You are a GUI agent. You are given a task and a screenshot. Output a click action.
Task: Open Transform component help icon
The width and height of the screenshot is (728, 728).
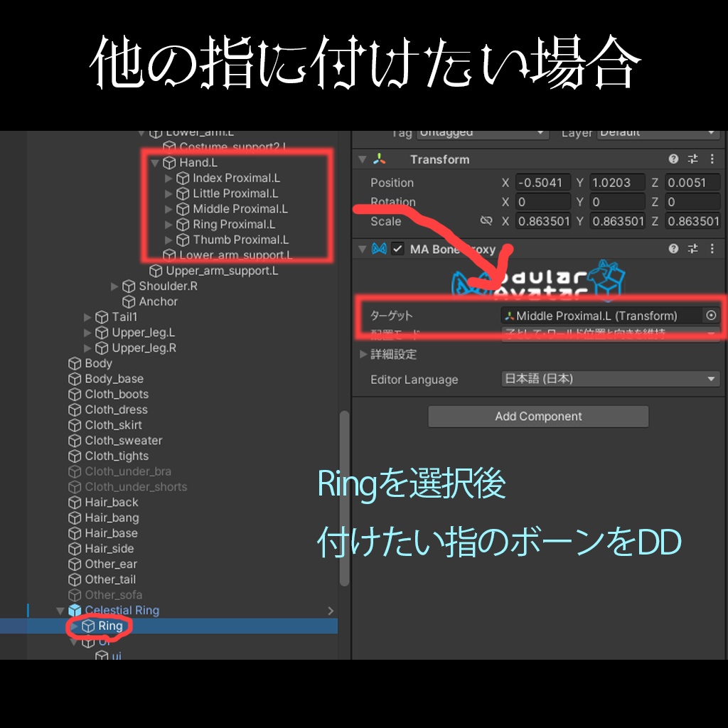click(673, 159)
